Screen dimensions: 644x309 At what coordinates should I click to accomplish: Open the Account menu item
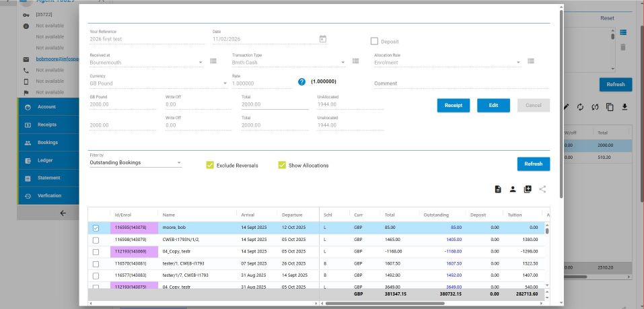[48, 107]
